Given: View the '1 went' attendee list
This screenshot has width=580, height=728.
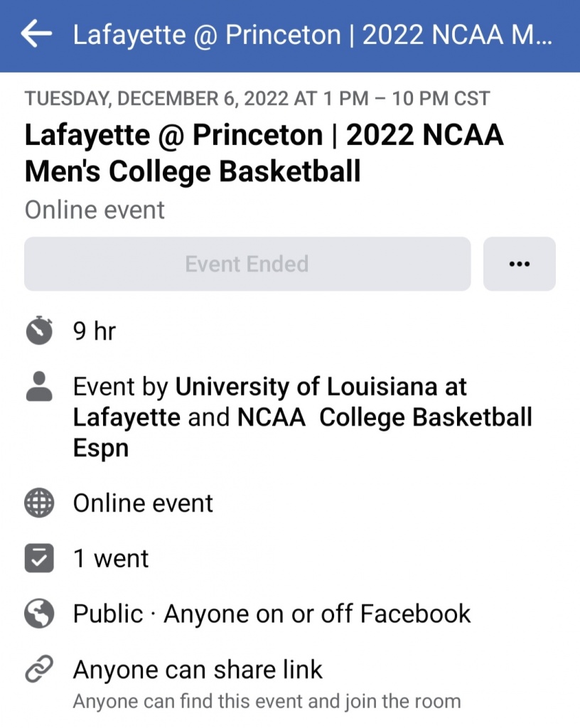Looking at the screenshot, I should pyautogui.click(x=111, y=558).
